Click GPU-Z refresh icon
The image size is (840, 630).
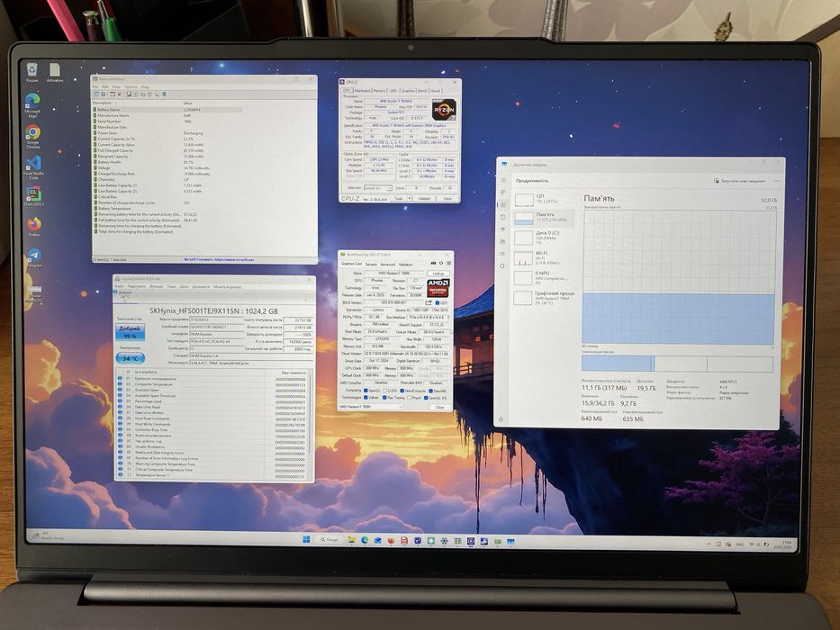pyautogui.click(x=441, y=263)
